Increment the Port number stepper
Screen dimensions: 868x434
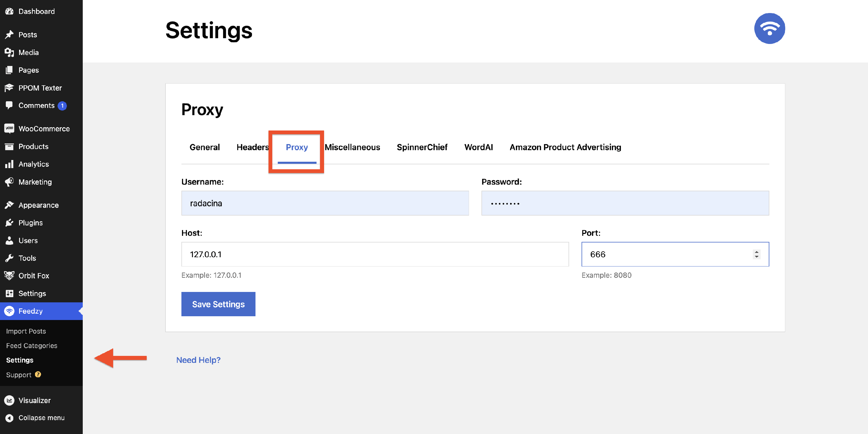point(757,251)
